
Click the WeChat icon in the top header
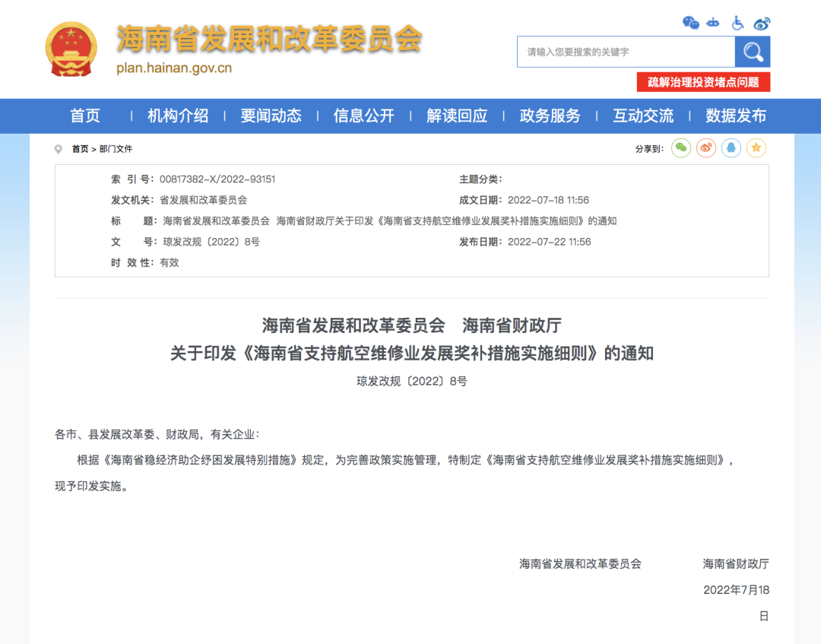(x=690, y=23)
